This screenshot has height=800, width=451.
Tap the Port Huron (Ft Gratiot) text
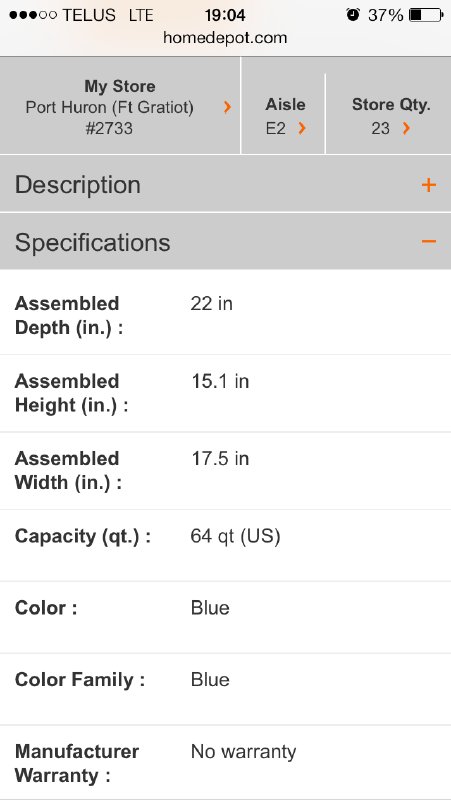[110, 107]
